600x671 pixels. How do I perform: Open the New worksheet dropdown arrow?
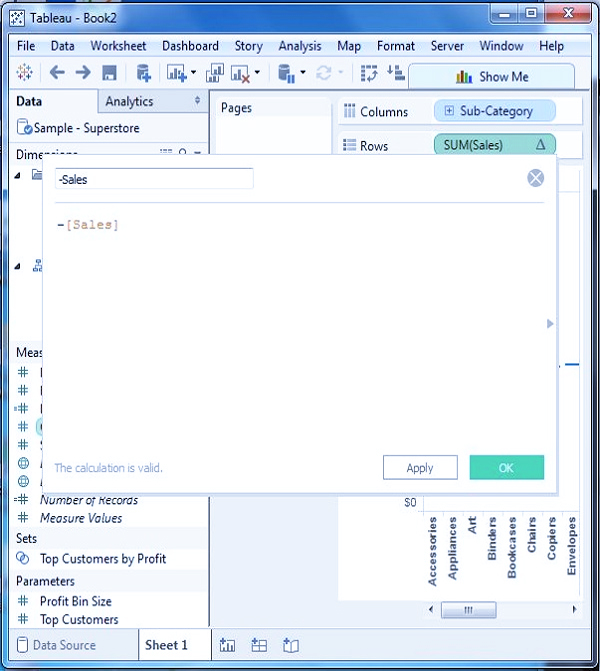click(193, 72)
